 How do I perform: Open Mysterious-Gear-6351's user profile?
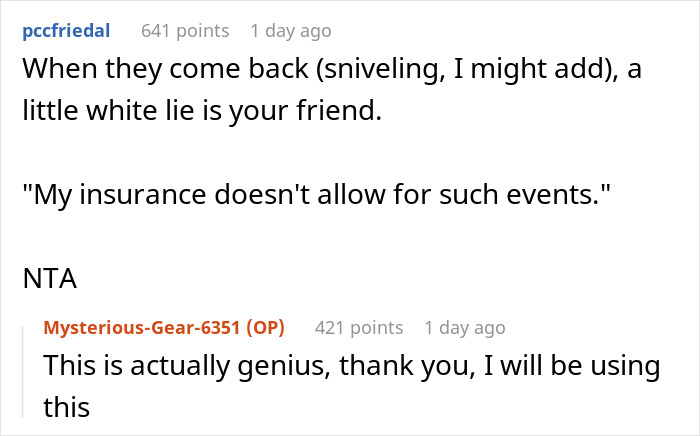[x=142, y=327]
